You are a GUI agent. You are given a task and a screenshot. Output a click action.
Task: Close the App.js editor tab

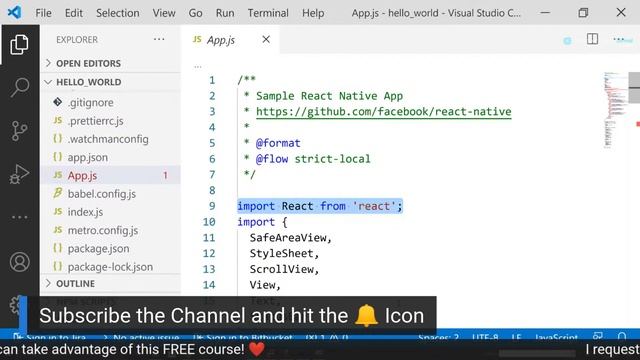[x=266, y=39]
